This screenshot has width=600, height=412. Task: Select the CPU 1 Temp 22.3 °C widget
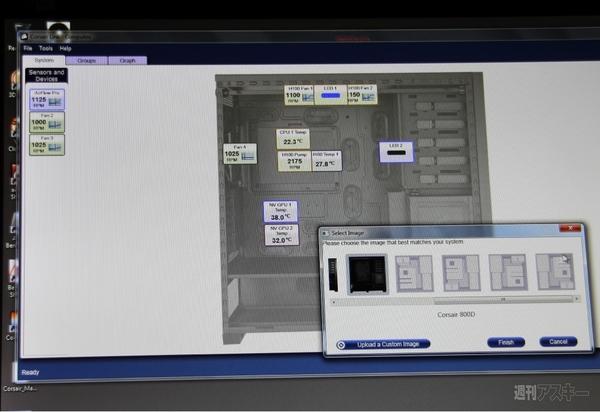293,138
